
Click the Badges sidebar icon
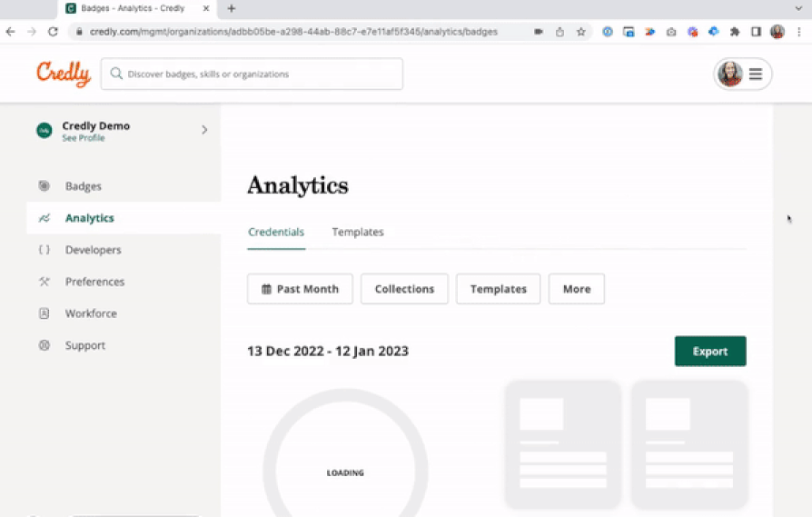pyautogui.click(x=44, y=186)
